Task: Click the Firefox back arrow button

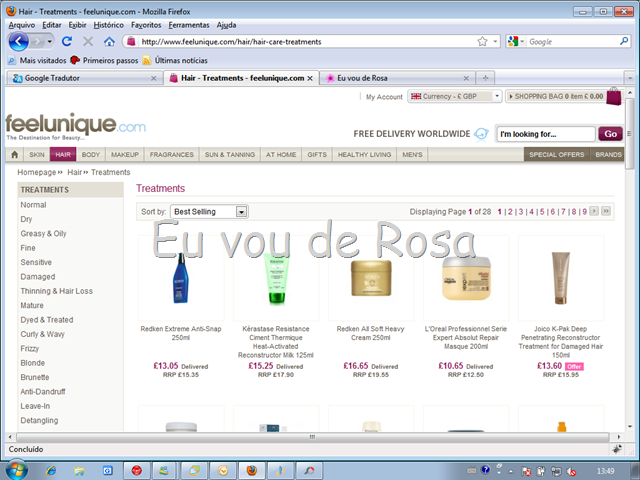Action: pyautogui.click(x=18, y=41)
